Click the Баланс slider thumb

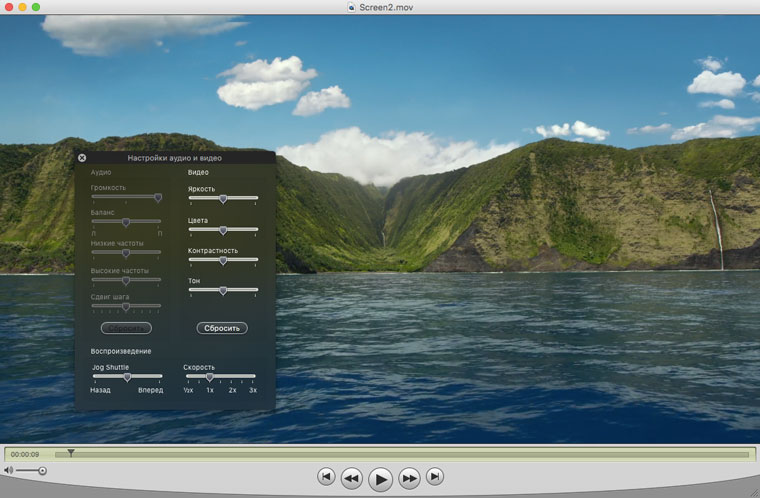point(126,222)
